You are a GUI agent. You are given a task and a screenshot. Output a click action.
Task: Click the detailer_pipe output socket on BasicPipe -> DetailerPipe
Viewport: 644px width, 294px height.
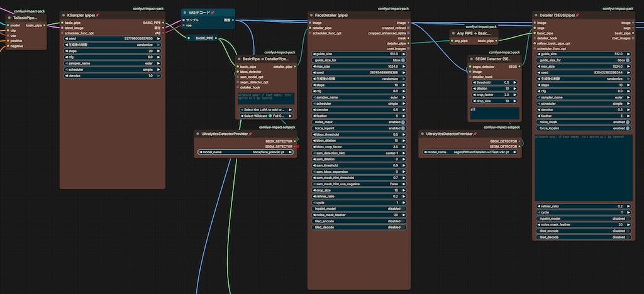(x=296, y=67)
